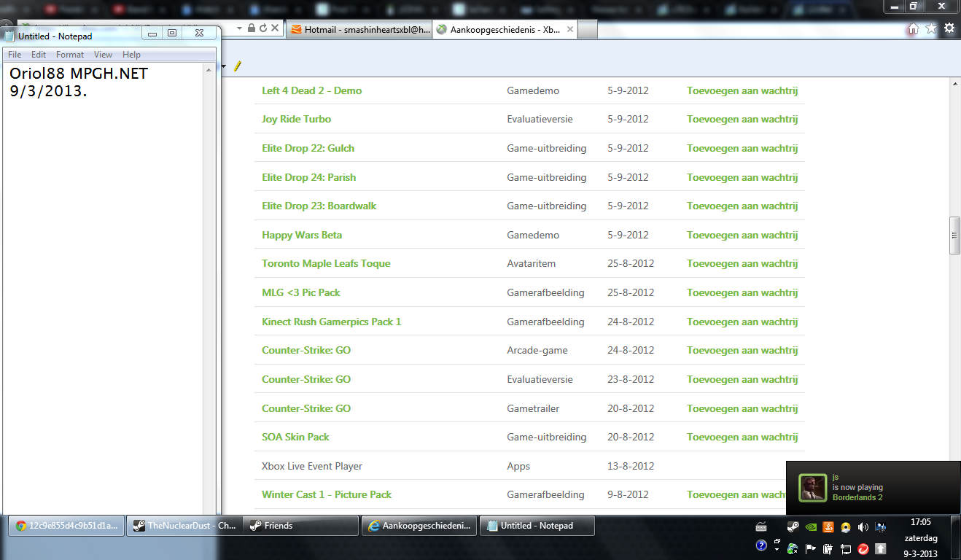
Task: Open the Internet Explorer tools gear
Action: pos(949,28)
